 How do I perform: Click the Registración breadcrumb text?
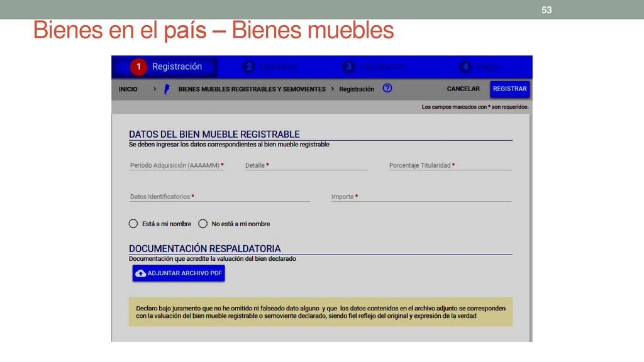tap(357, 89)
